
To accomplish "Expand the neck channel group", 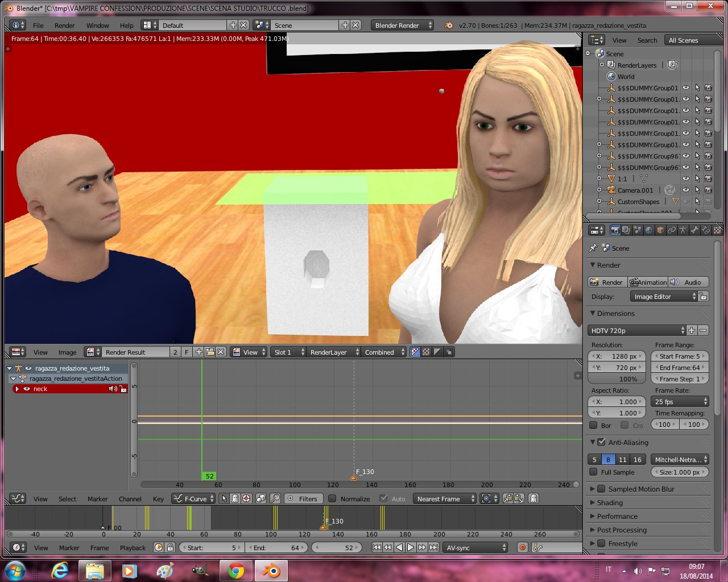I will click(x=17, y=389).
